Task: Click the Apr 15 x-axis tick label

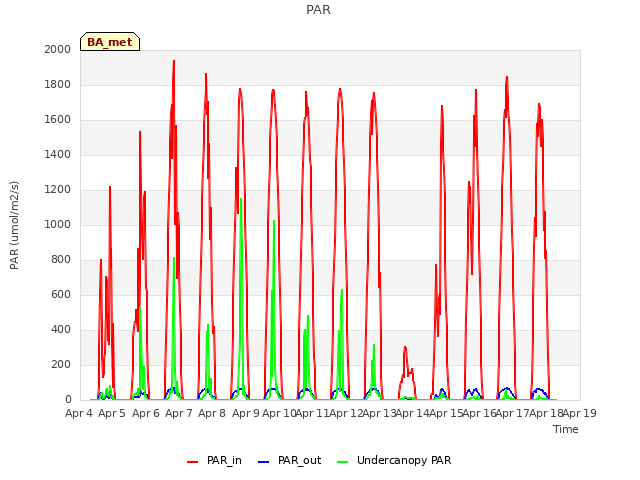Action: (x=446, y=413)
